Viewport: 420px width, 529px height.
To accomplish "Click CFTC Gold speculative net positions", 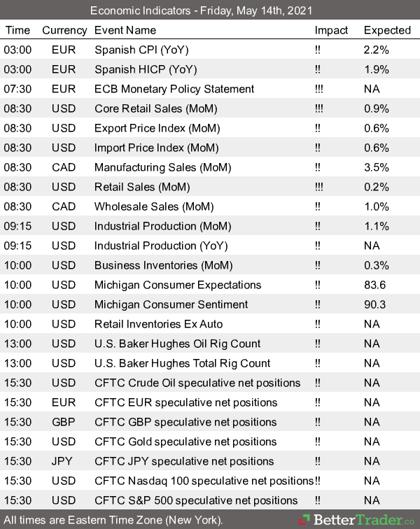I will click(185, 442).
